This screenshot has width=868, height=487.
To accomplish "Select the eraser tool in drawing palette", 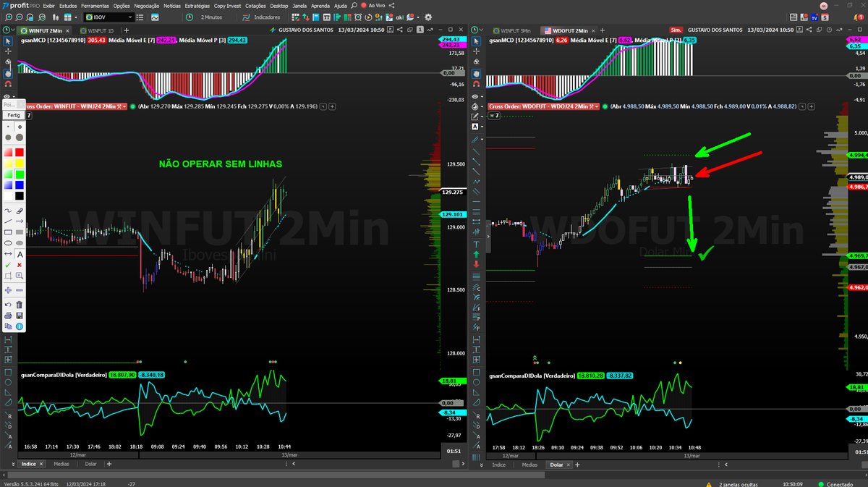I will (20, 211).
